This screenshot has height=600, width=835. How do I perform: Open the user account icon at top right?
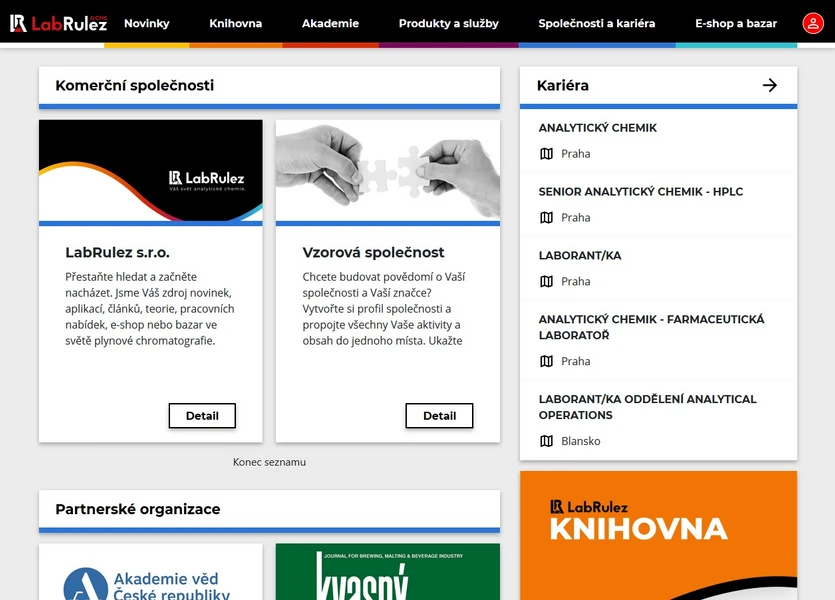pyautogui.click(x=812, y=22)
